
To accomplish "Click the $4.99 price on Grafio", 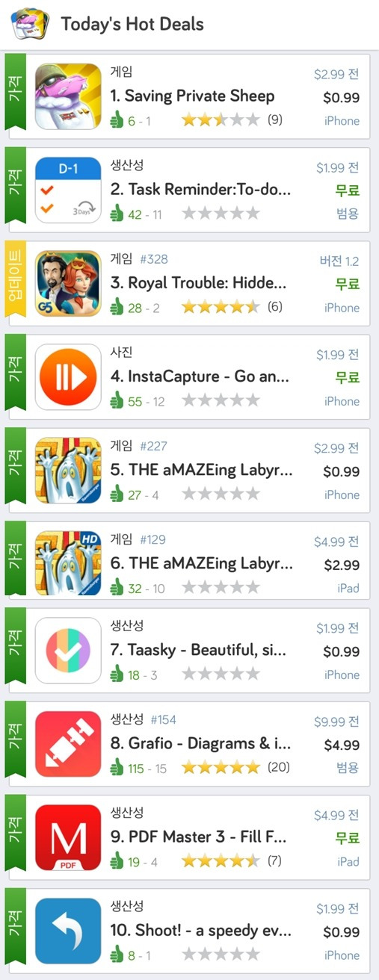I will click(x=341, y=745).
